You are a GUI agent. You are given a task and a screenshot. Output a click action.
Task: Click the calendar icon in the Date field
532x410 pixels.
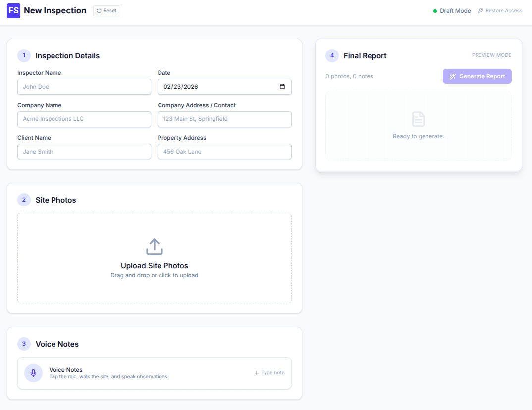283,86
